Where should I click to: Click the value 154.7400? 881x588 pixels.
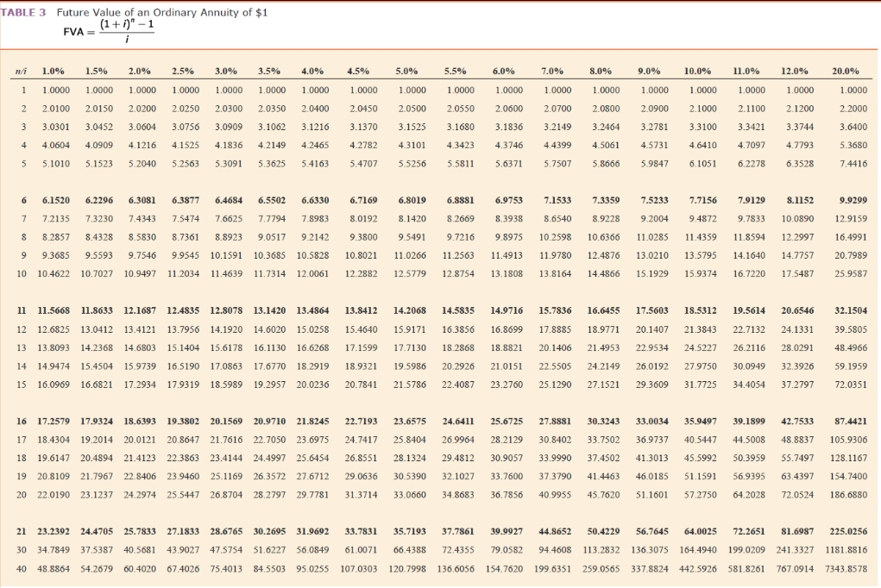(848, 477)
